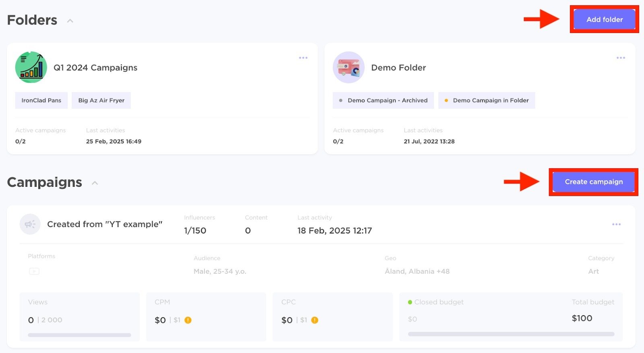
Task: Open the YT example campaign options menu
Action: 616,224
